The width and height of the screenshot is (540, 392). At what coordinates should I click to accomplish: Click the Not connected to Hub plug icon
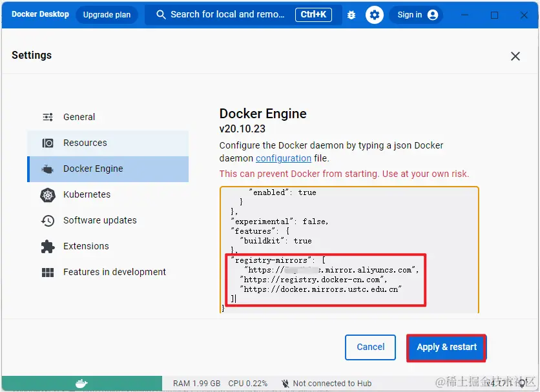[x=285, y=384]
